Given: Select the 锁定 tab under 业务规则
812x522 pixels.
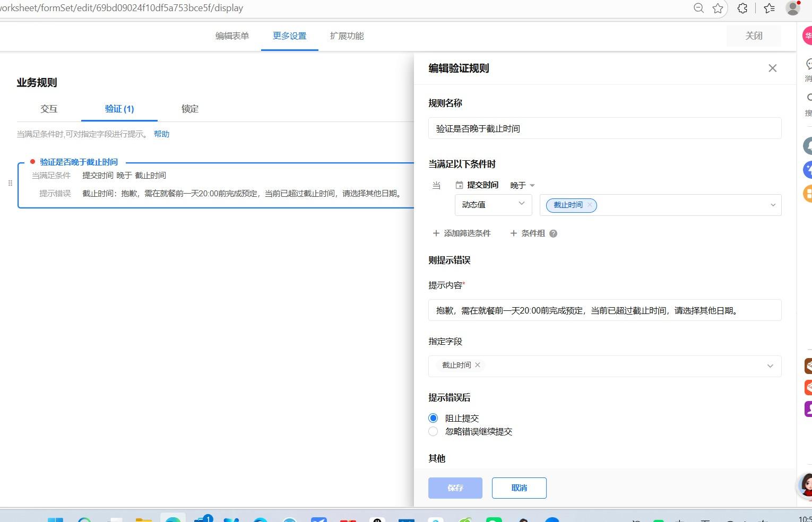Looking at the screenshot, I should (189, 109).
